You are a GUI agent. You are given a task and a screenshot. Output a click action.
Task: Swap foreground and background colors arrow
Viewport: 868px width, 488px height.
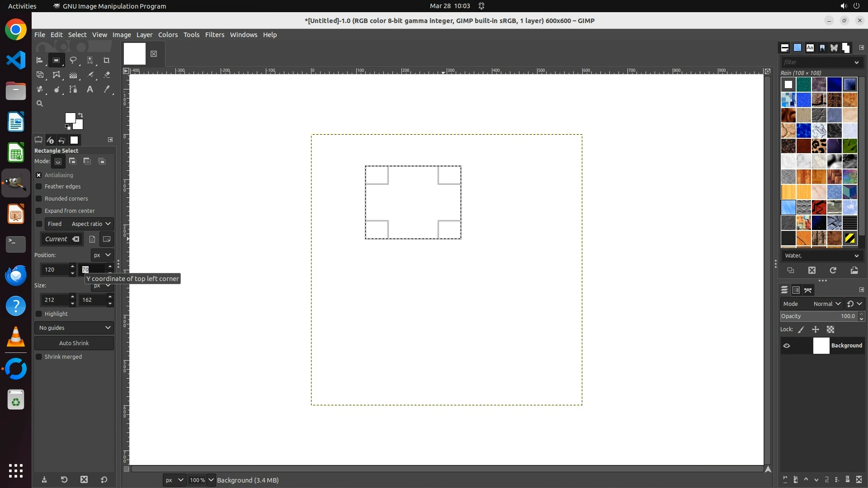(x=80, y=115)
